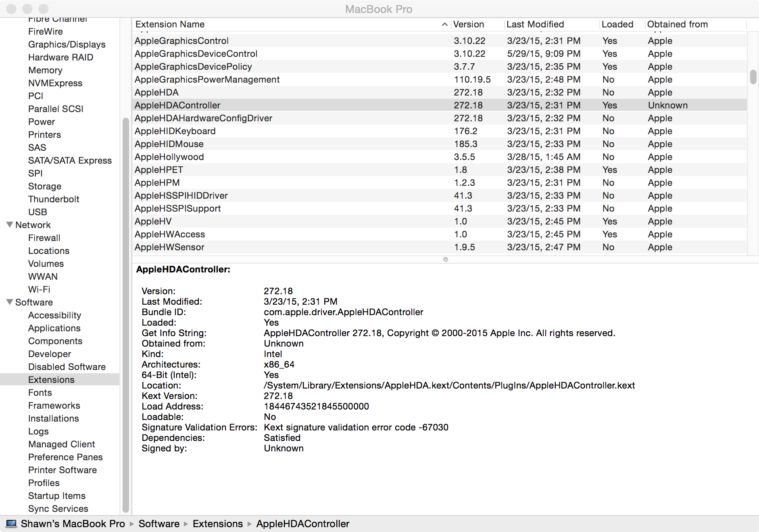
Task: Select the AppleHPET row
Action: 440,170
